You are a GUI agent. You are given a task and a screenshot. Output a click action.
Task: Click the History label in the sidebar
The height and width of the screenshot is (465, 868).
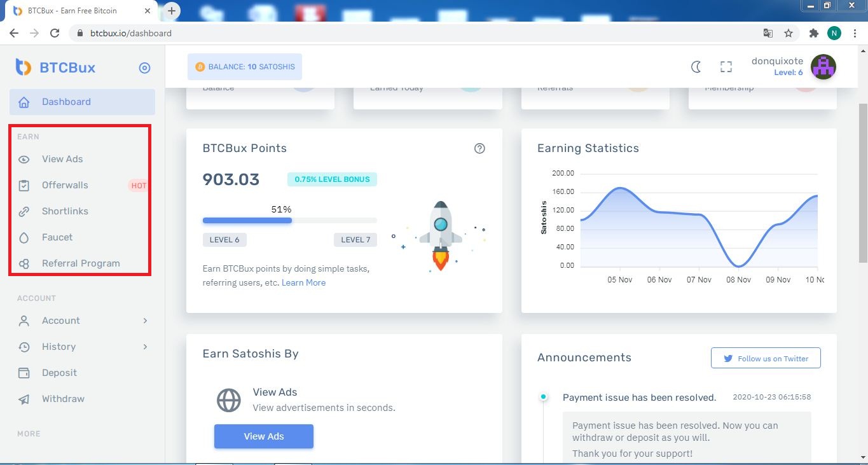coord(59,347)
